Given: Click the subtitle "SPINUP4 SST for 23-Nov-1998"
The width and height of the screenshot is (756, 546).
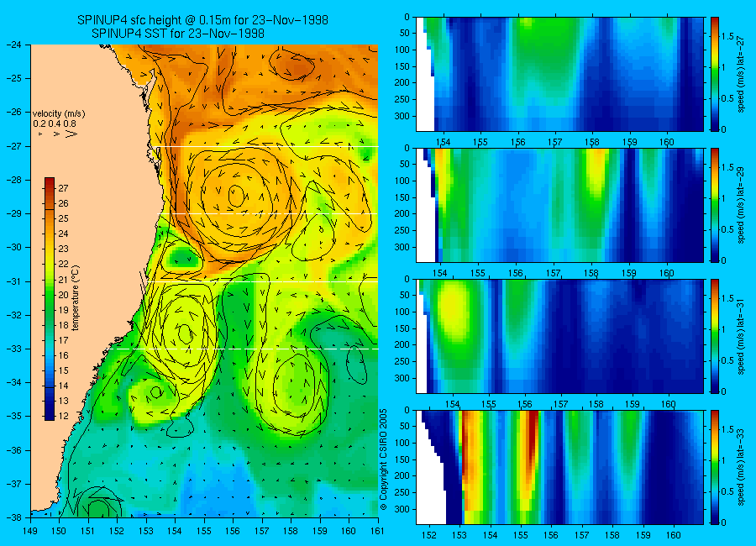Looking at the screenshot, I should (178, 34).
